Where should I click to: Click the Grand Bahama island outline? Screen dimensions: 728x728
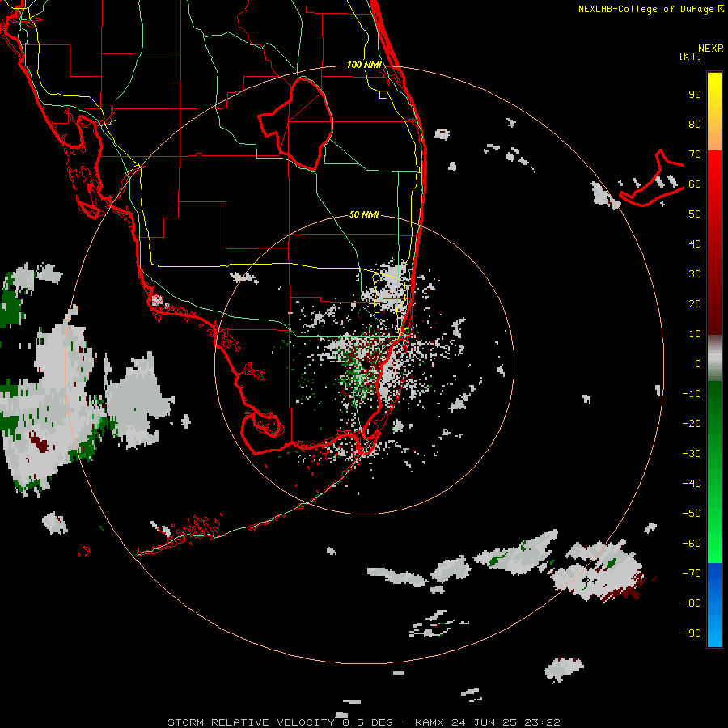tap(652, 179)
